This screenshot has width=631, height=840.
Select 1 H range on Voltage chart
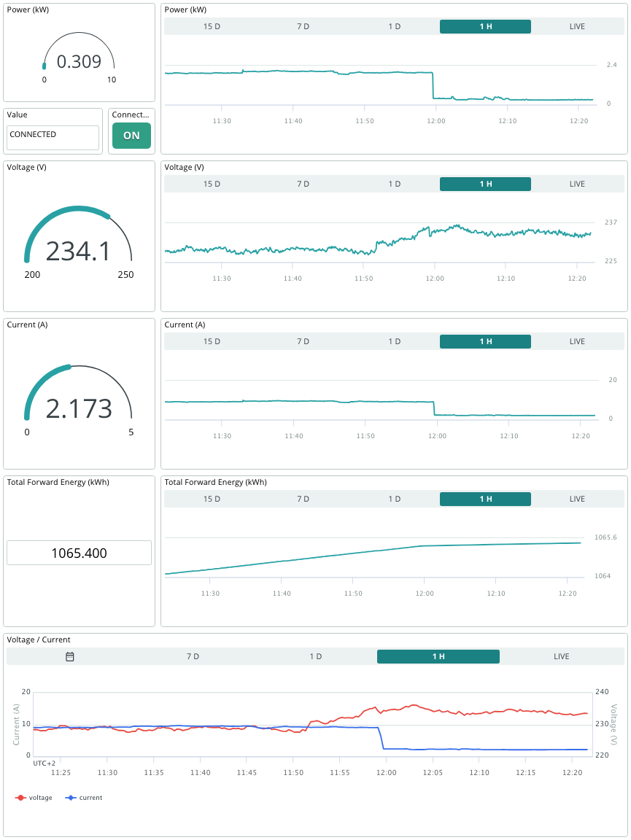click(486, 184)
